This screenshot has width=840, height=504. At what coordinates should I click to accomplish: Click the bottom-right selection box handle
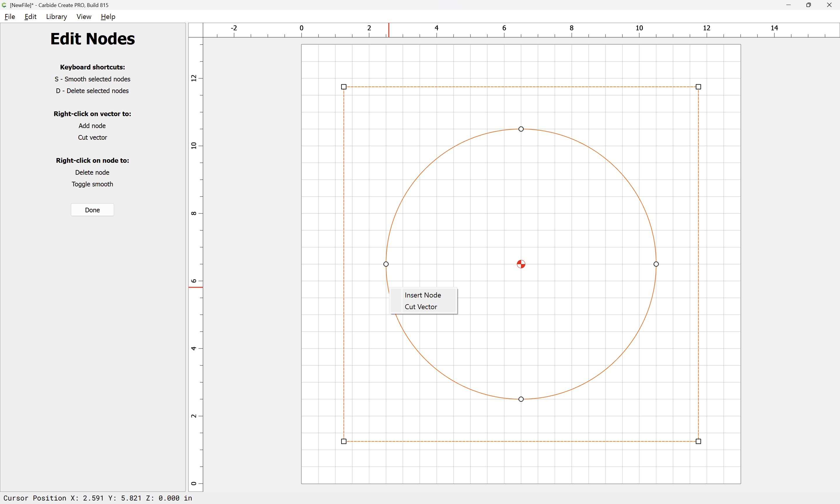tap(699, 441)
